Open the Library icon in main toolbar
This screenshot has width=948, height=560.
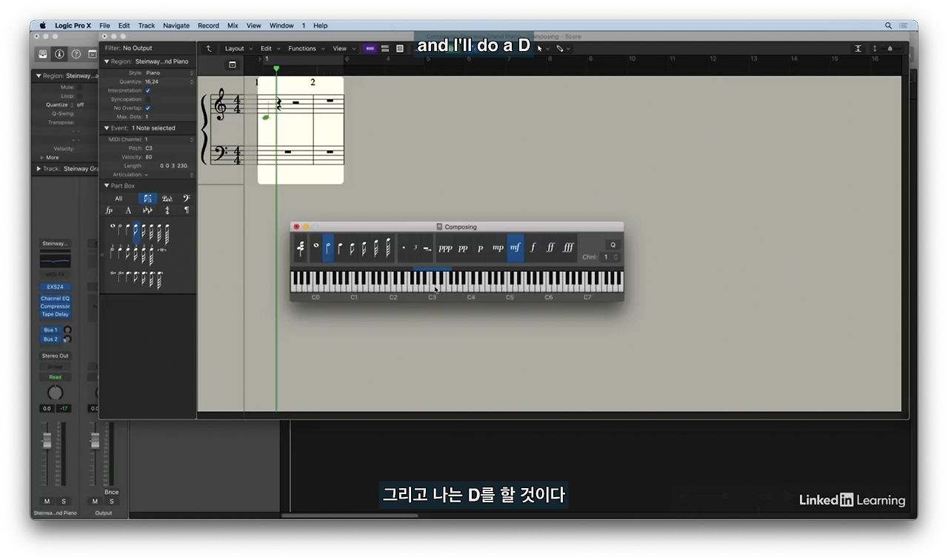44,54
